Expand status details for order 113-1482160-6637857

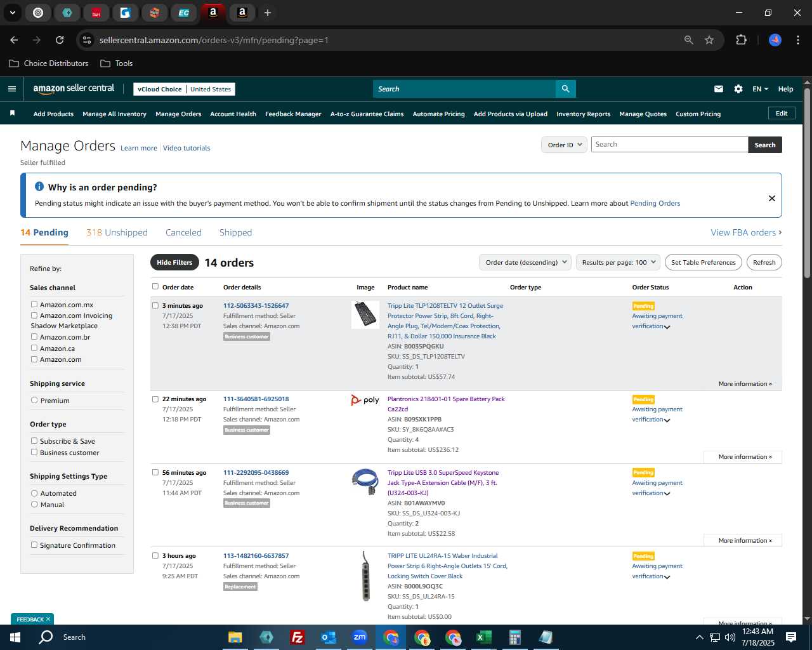[667, 577]
